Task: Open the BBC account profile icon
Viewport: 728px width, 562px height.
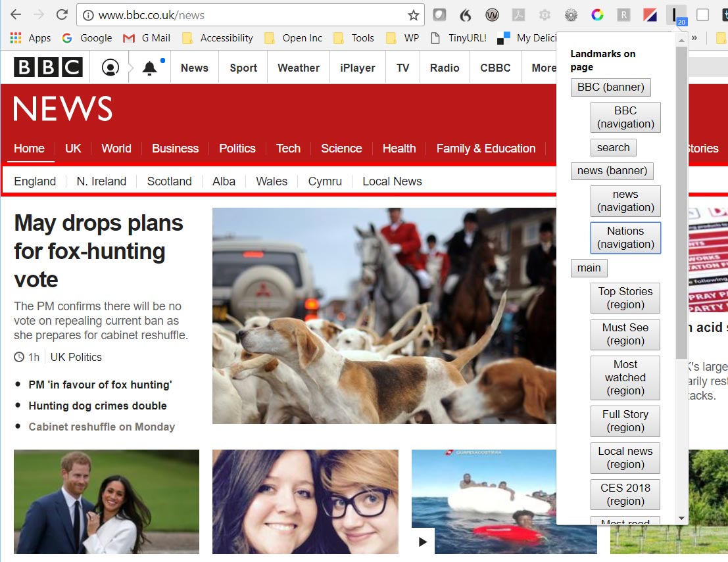Action: 110,68
